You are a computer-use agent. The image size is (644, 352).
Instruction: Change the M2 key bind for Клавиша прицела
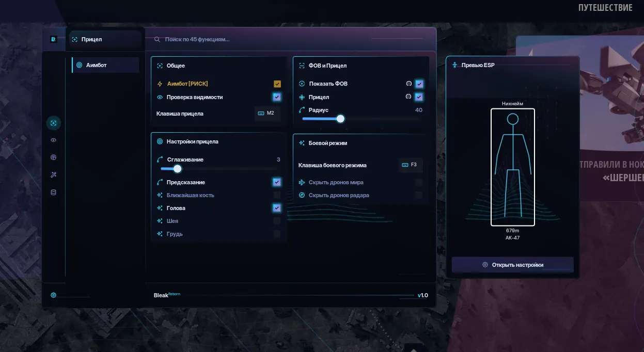point(268,114)
